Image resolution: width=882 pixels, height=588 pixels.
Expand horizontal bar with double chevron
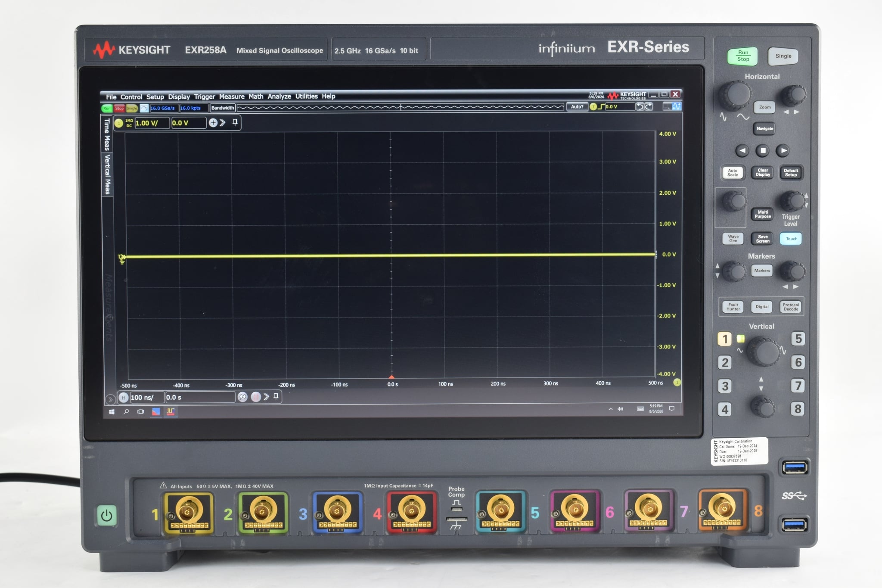coord(267,397)
